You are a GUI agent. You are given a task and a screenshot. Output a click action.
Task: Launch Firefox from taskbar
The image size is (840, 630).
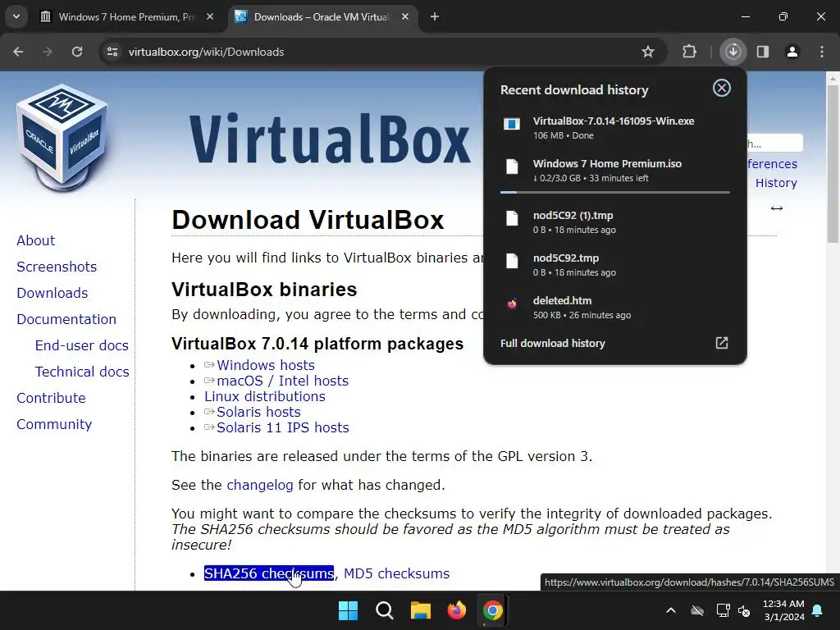tap(456, 610)
